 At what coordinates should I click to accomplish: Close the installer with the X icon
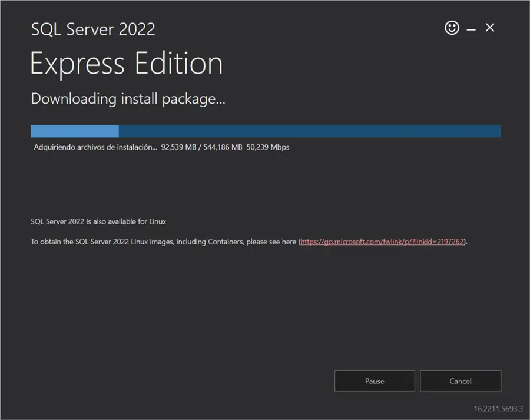tap(490, 28)
